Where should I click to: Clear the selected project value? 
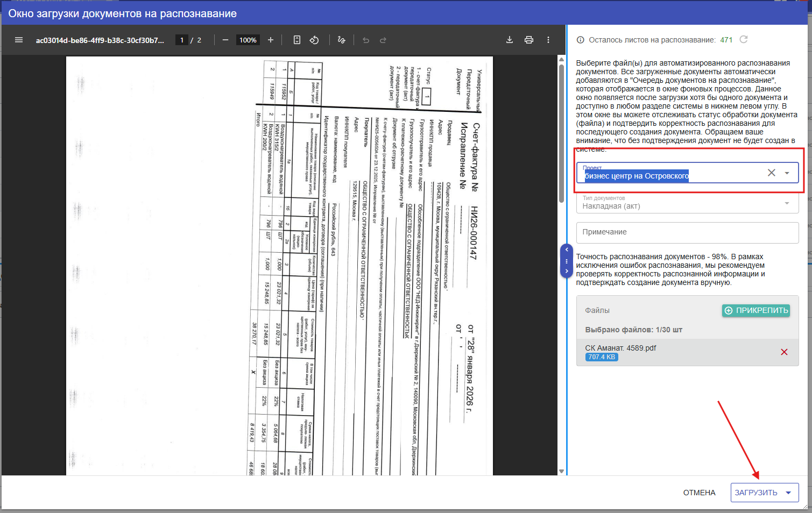click(771, 173)
